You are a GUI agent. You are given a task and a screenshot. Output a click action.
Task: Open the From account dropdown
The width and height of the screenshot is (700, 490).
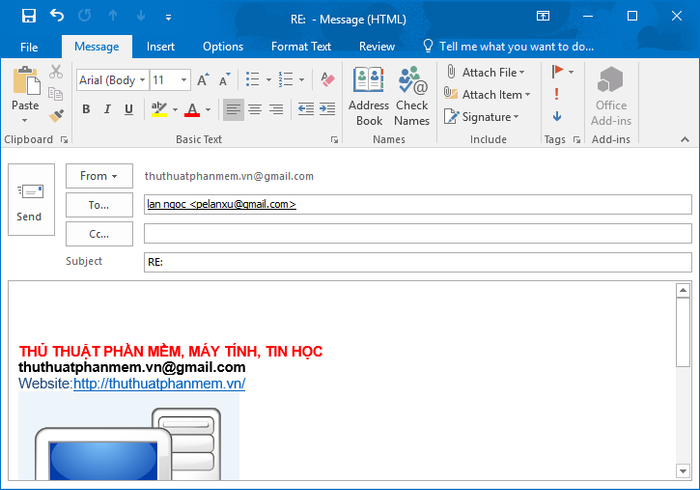[99, 176]
